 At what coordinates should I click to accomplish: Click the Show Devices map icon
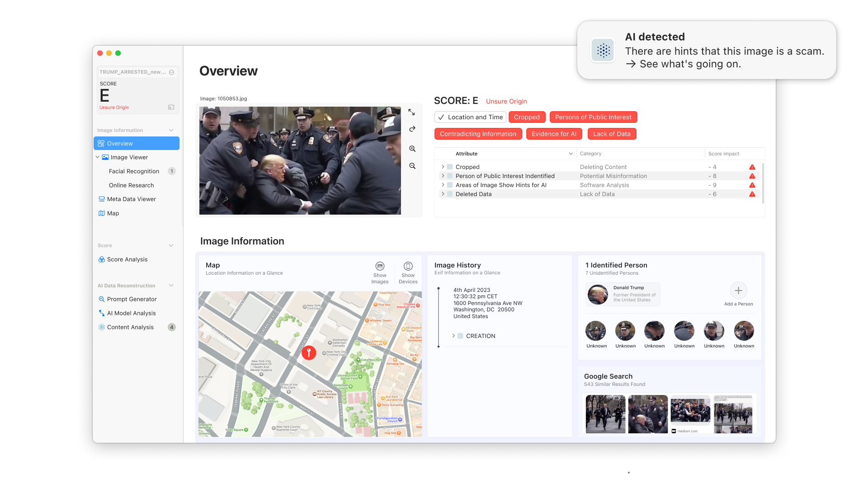(408, 267)
